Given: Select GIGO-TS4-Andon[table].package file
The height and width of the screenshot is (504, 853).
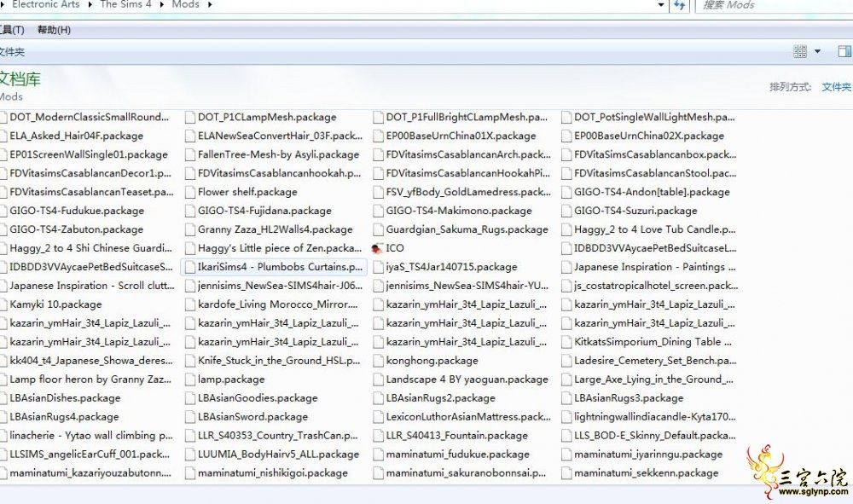Looking at the screenshot, I should (x=646, y=193).
